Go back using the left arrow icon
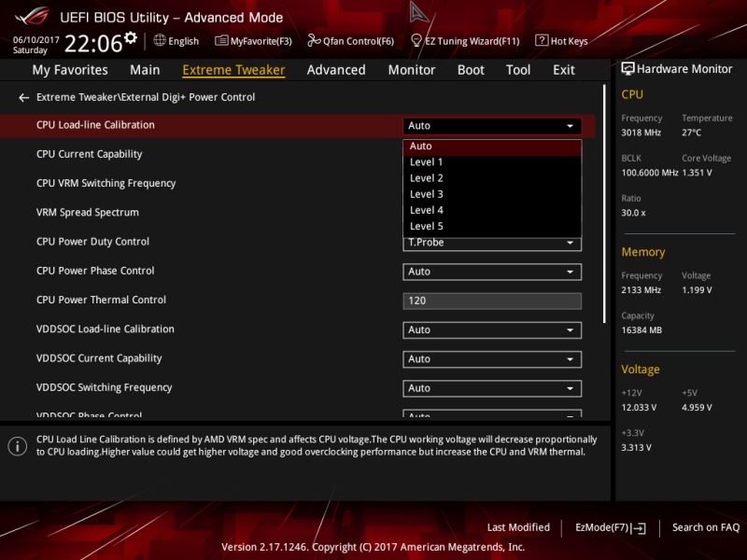 tap(24, 98)
